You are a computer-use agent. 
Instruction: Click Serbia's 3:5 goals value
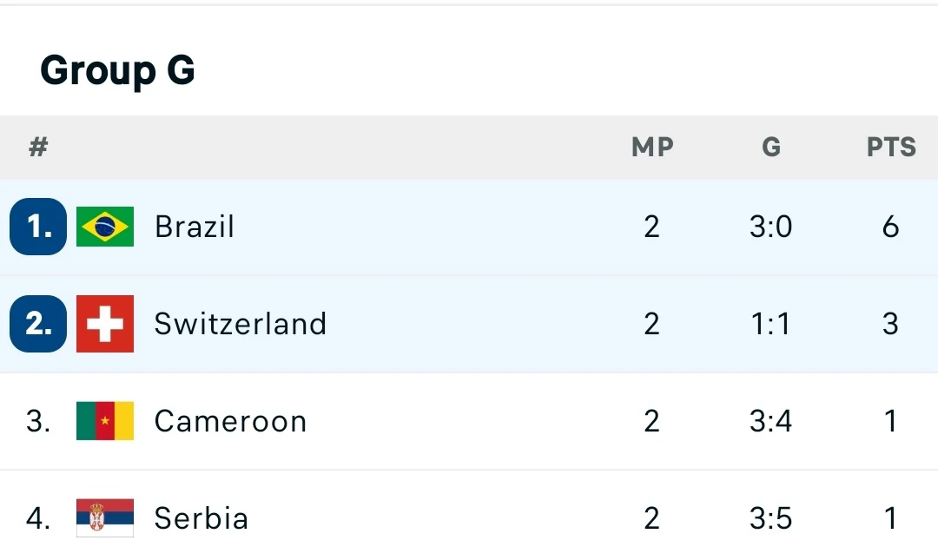pos(770,518)
